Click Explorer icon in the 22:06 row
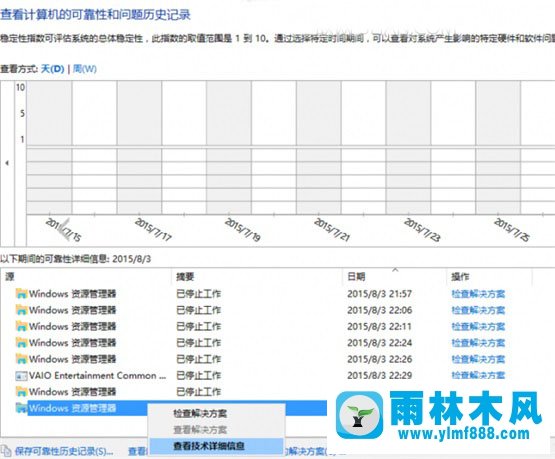Screen dimensions: 555x459 (21, 310)
